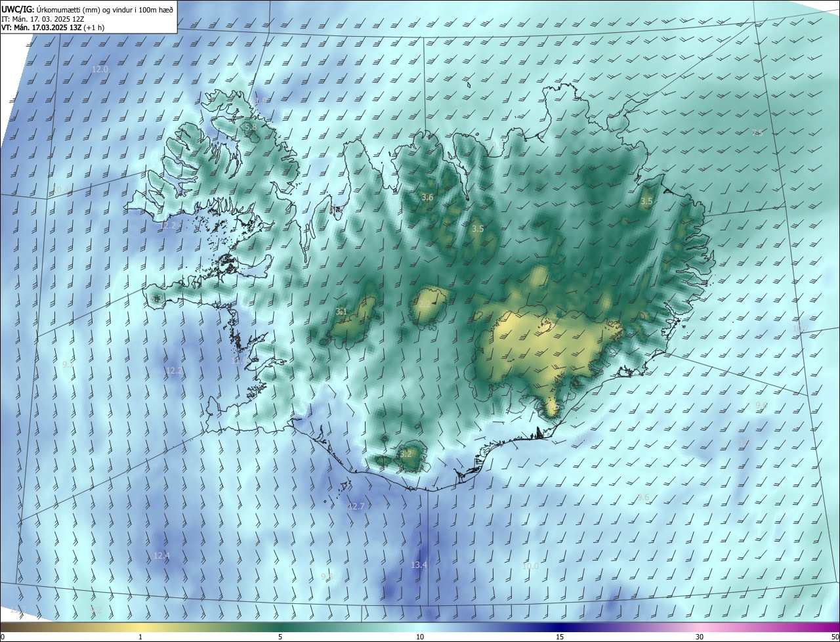Click the pink color near legend value 30
Image resolution: width=840 pixels, height=642 pixels.
[700, 627]
